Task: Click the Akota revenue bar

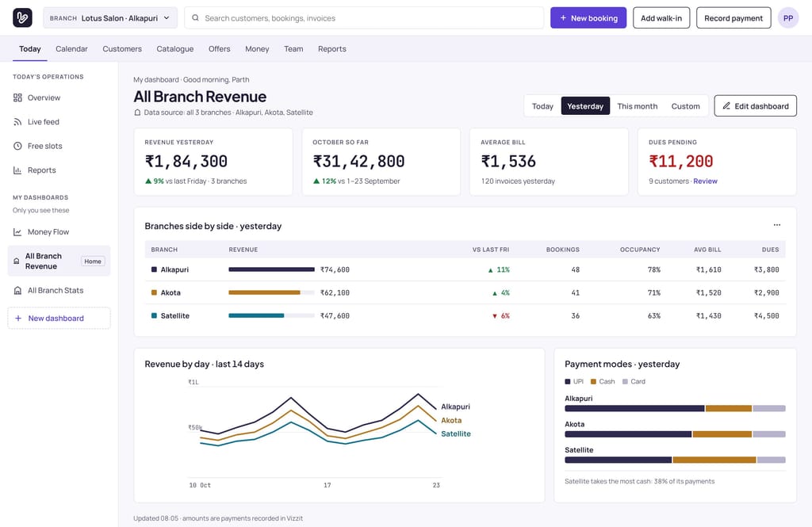Action: tap(271, 292)
